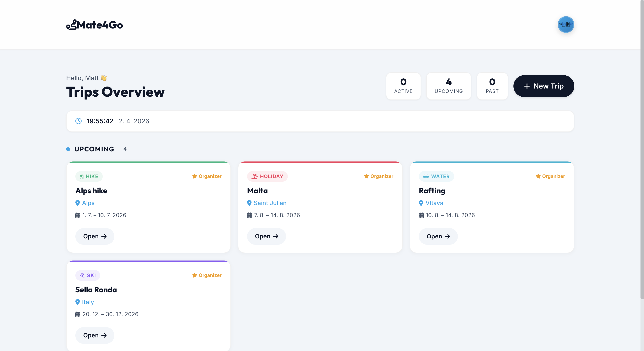Click the Alps location link
The image size is (644, 351).
(x=88, y=203)
